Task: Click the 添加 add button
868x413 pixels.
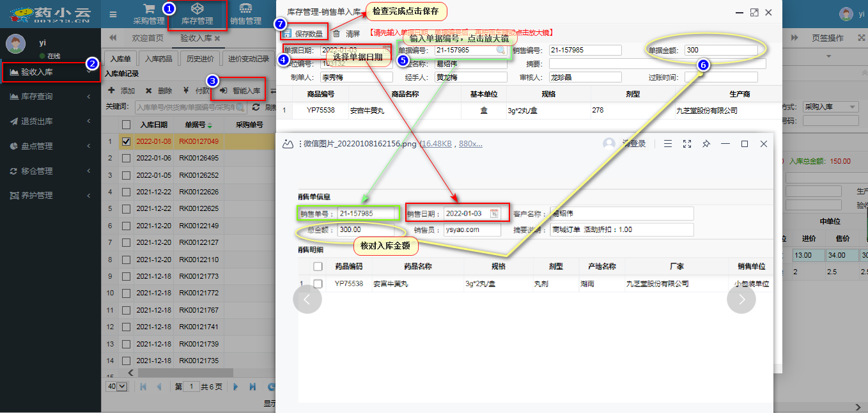Action: tap(121, 91)
